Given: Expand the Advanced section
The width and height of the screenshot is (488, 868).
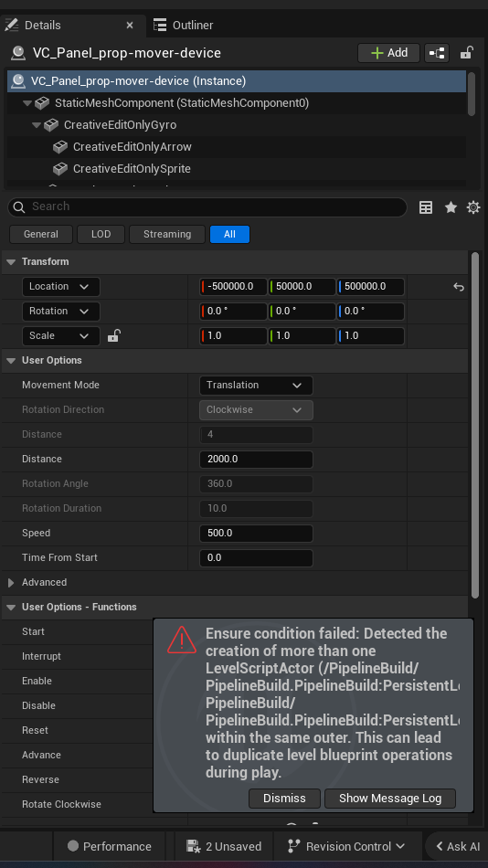Looking at the screenshot, I should (x=11, y=583).
